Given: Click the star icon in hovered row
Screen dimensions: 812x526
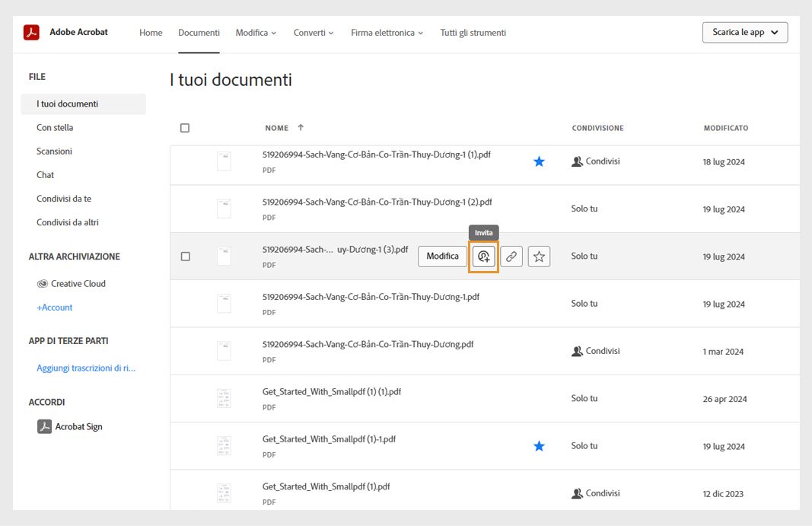Looking at the screenshot, I should point(539,257).
